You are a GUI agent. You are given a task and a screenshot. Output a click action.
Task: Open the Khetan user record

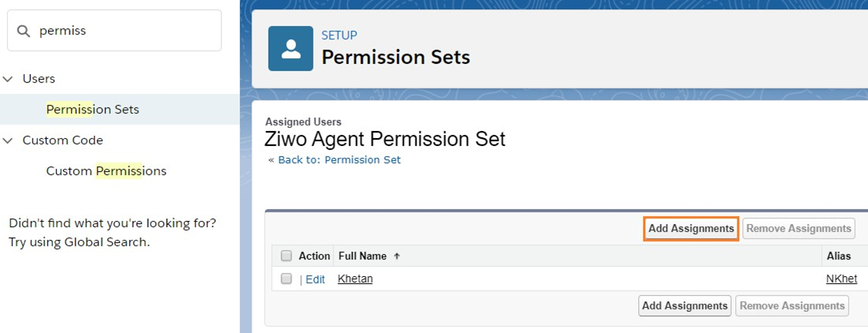tap(355, 279)
